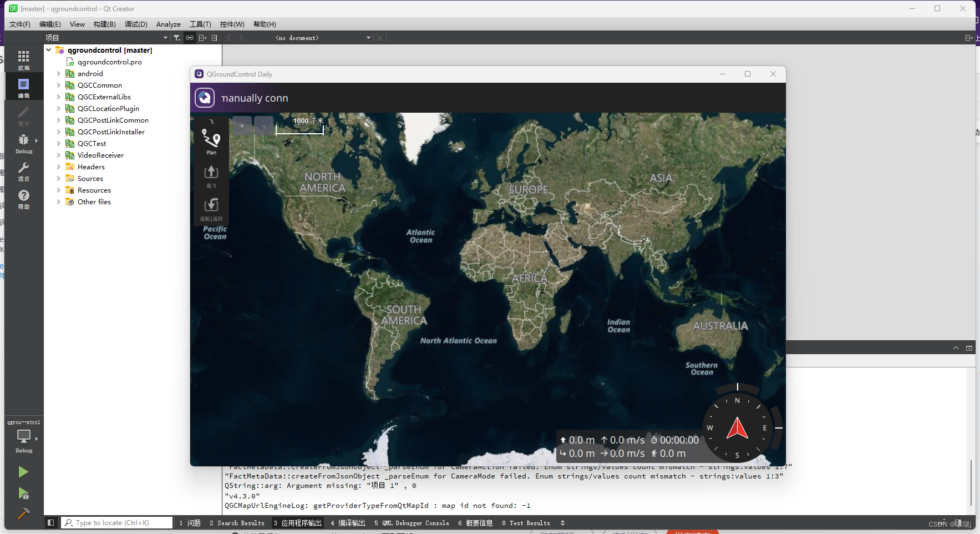Click the takeoff (起飞) tool icon
This screenshot has height=534, width=980.
point(211,177)
